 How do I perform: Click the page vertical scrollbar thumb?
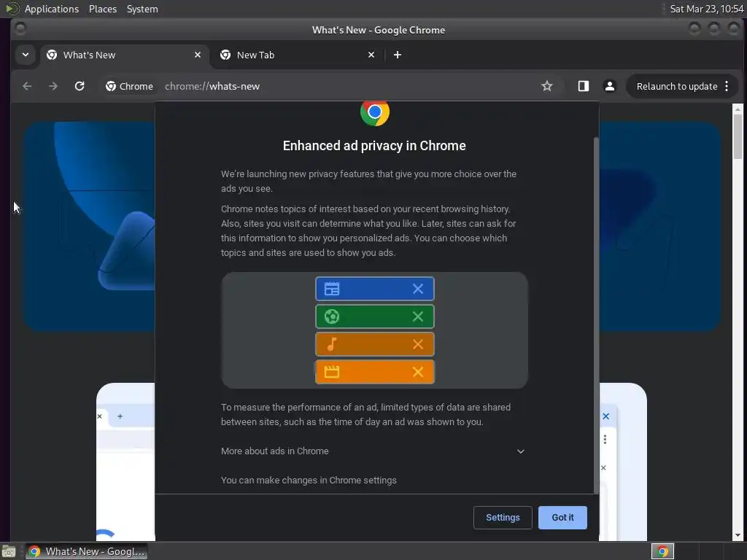pos(738,137)
